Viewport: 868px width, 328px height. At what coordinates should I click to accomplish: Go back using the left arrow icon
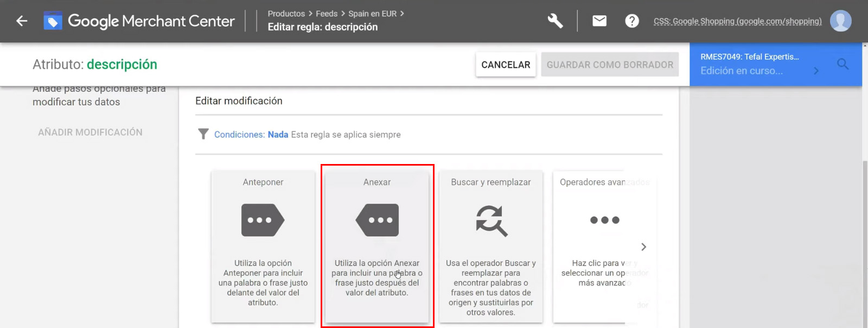22,21
